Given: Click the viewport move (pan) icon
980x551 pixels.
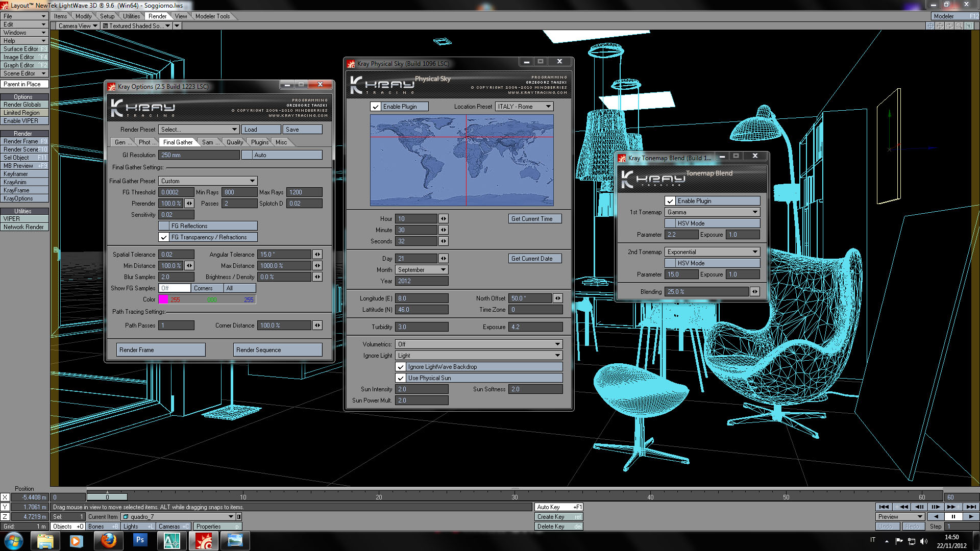Looking at the screenshot, I should tap(940, 26).
